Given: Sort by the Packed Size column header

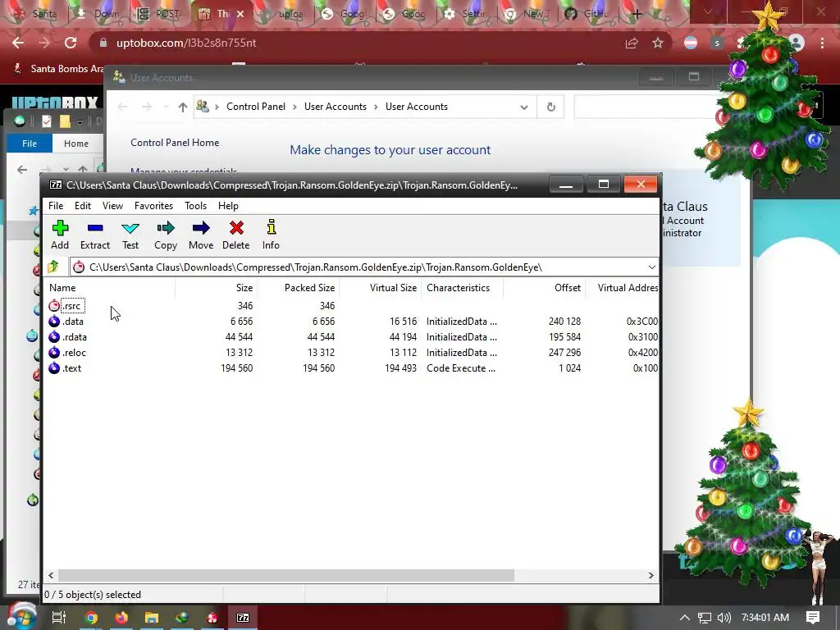Looking at the screenshot, I should coord(298,288).
